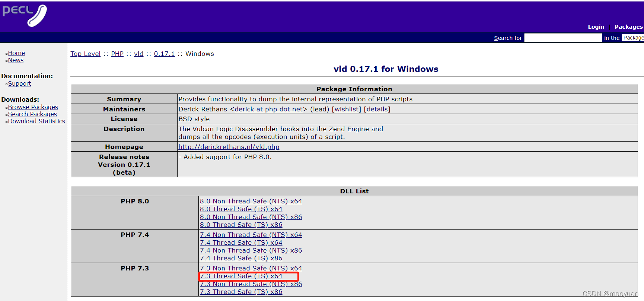The height and width of the screenshot is (301, 644).
Task: Click the 'Search for' label
Action: [x=508, y=38]
